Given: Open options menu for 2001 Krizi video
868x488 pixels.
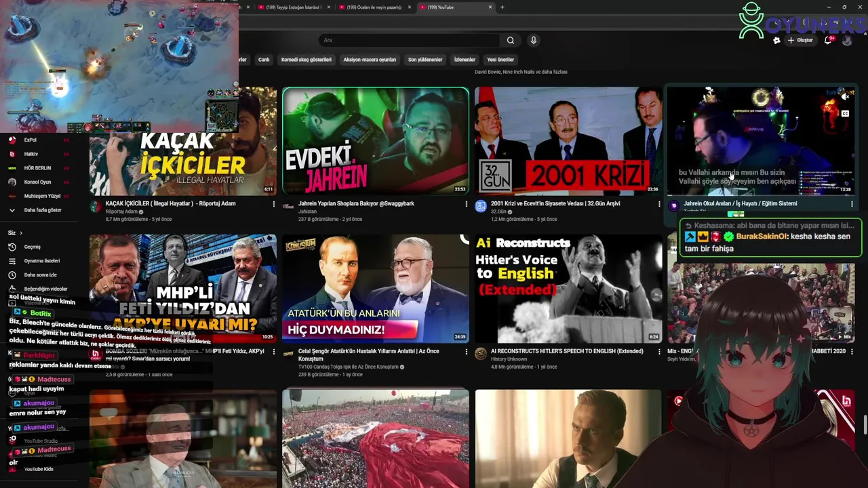Looking at the screenshot, I should click(659, 204).
